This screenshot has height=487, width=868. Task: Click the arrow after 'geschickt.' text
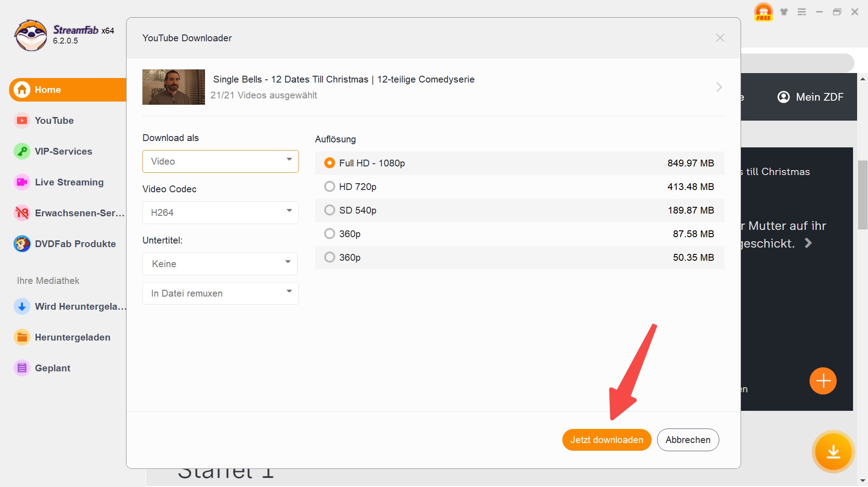pyautogui.click(x=808, y=243)
